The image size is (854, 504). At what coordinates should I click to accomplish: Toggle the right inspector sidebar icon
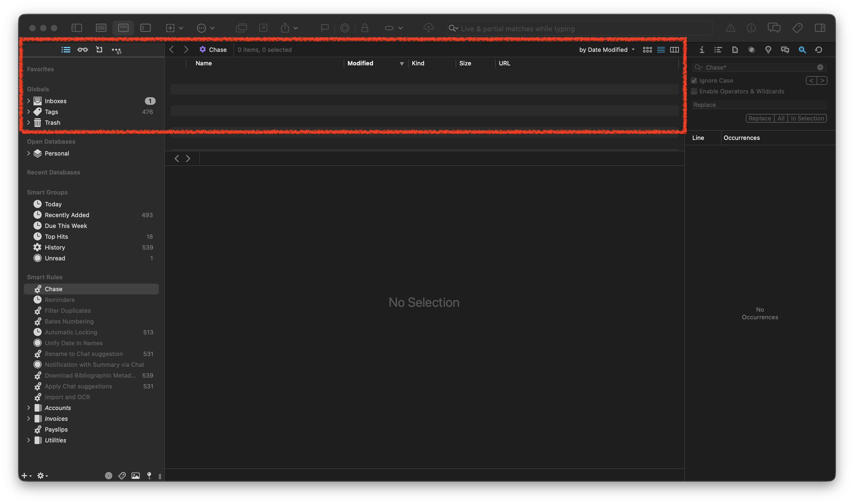pyautogui.click(x=820, y=28)
